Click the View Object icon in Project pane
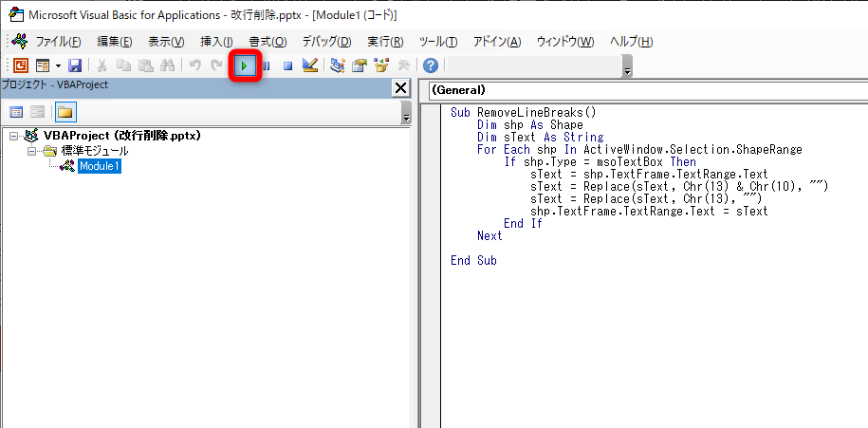 click(x=38, y=112)
